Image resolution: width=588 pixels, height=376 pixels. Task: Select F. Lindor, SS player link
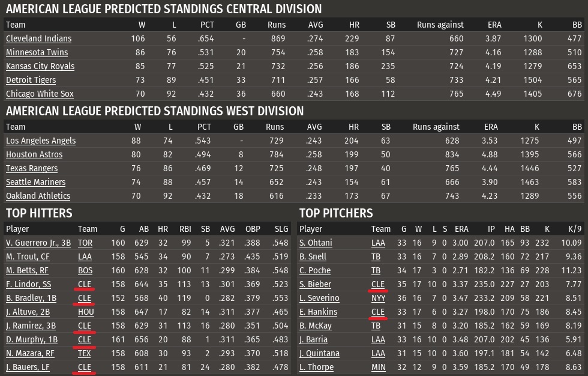[29, 285]
